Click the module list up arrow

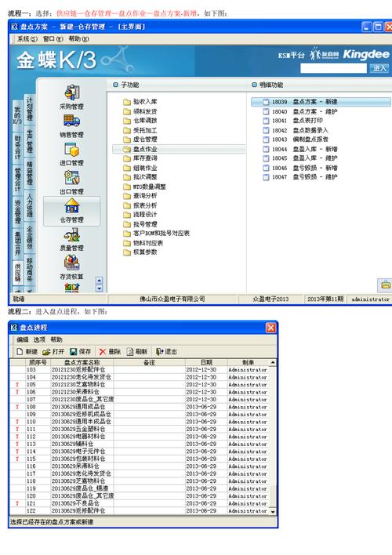(x=99, y=281)
